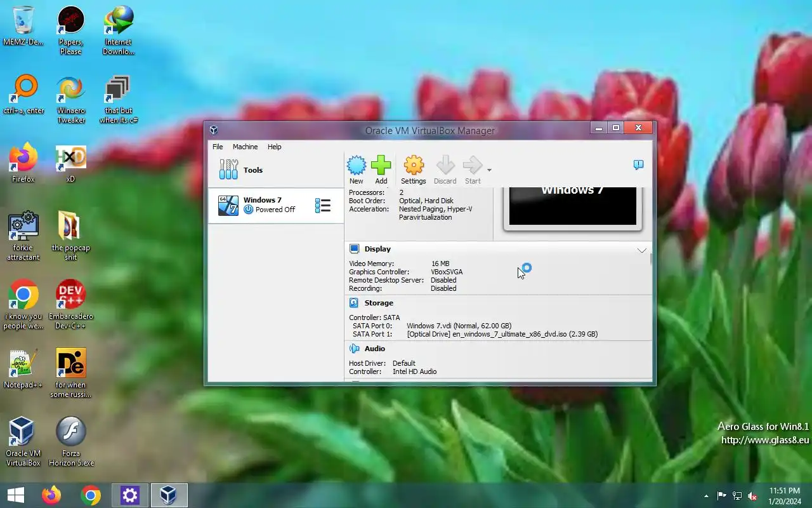Viewport: 812px width, 508px height.
Task: Click the en_windows_7_ultimate_x86_dvd.iso optical drive entry
Action: [x=502, y=334]
